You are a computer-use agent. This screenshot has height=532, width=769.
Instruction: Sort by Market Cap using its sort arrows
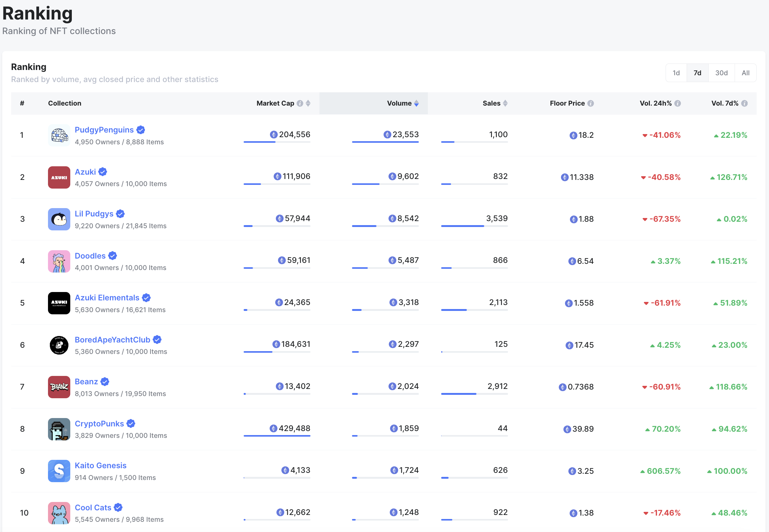pos(308,103)
